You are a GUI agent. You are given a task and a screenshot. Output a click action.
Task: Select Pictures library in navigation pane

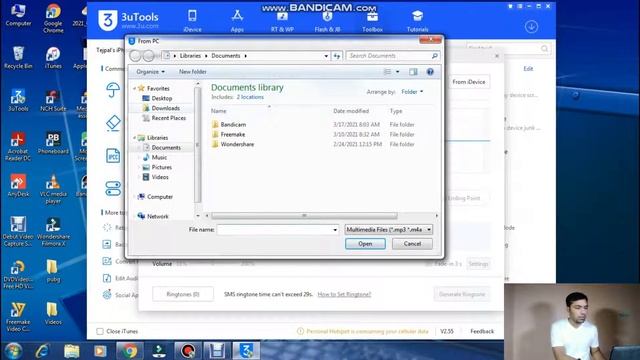157,167
